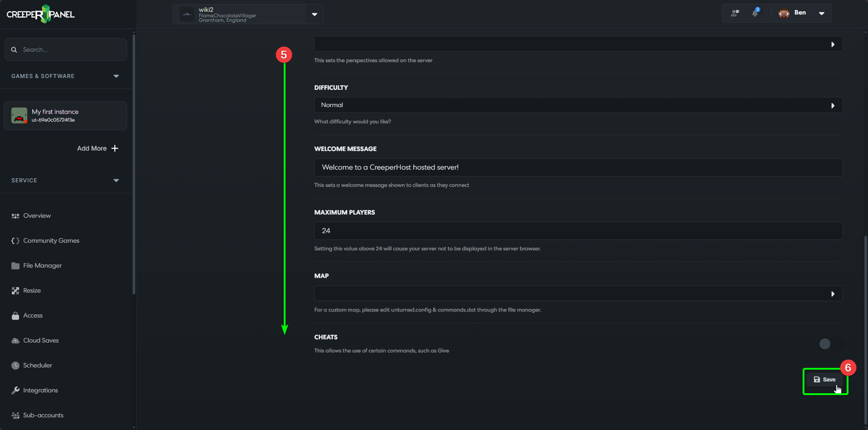Open the notifications bell
Image resolution: width=868 pixels, height=430 pixels.
click(x=755, y=13)
